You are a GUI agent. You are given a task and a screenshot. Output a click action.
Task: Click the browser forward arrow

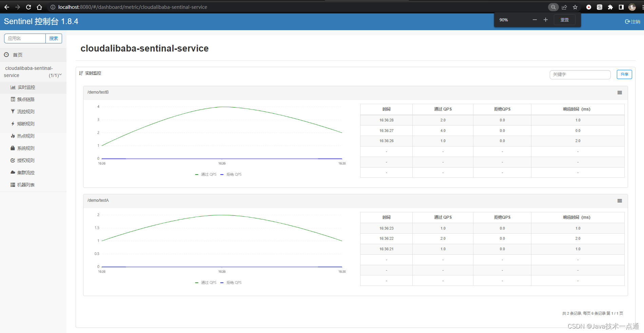[x=18, y=7]
